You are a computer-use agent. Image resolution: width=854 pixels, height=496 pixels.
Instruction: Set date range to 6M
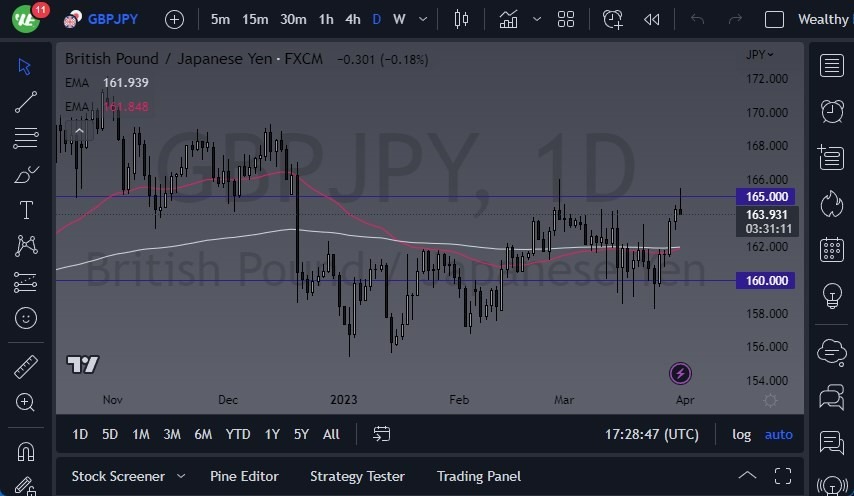(203, 434)
